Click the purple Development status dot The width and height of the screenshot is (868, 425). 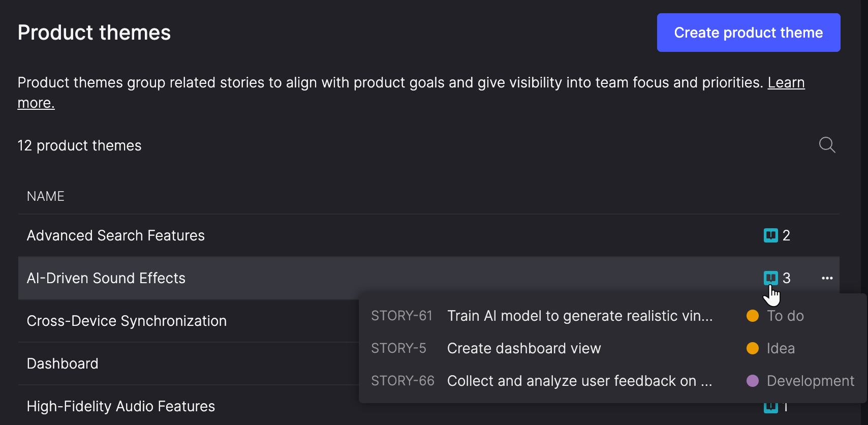pyautogui.click(x=752, y=381)
